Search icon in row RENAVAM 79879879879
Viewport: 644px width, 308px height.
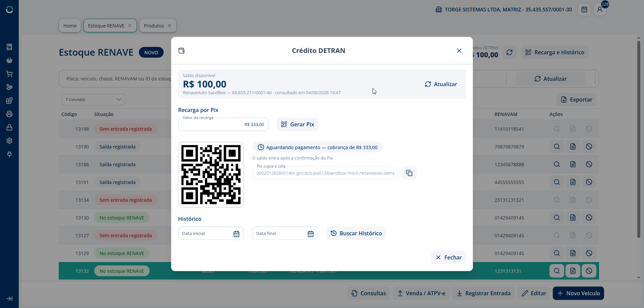(557, 146)
